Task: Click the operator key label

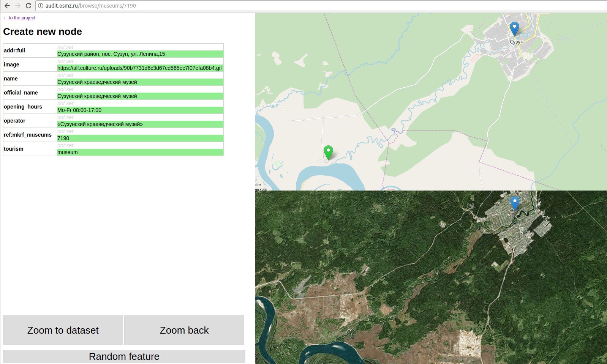Action: coord(14,121)
